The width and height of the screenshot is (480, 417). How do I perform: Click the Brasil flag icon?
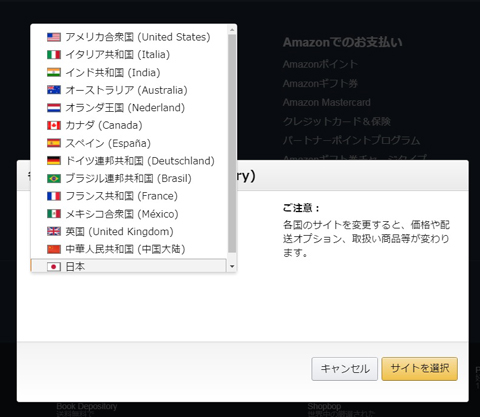[54, 178]
